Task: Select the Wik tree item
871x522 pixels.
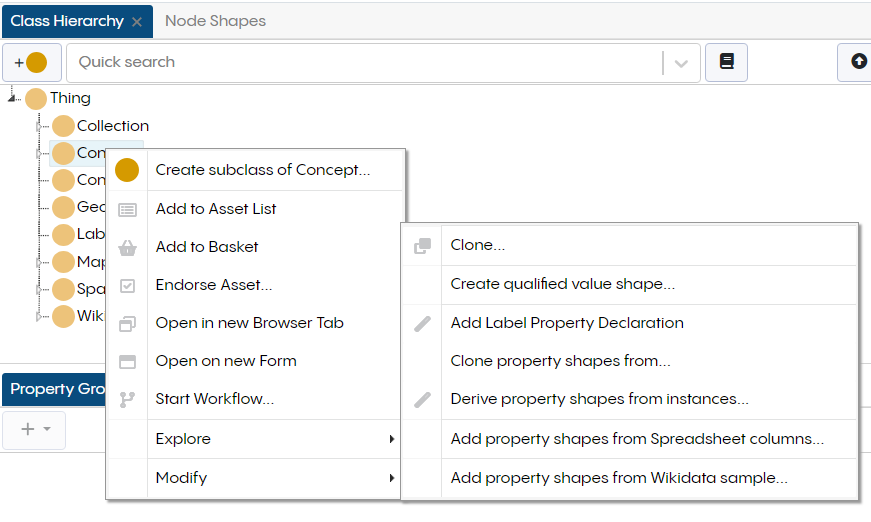Action: (x=91, y=316)
